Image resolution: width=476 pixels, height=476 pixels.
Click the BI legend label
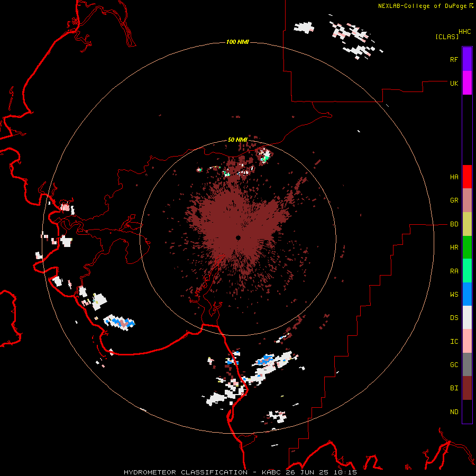point(454,388)
